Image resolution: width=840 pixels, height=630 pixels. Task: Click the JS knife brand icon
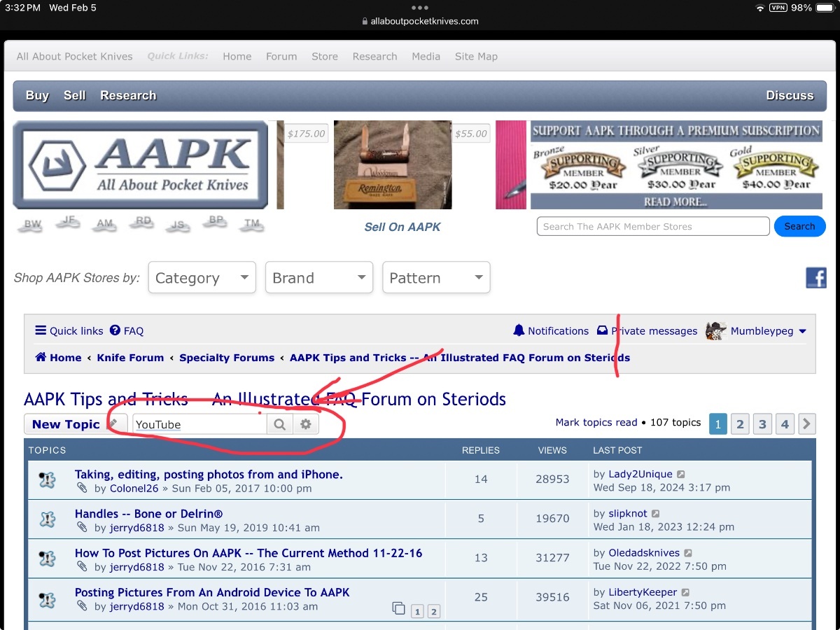tap(178, 226)
